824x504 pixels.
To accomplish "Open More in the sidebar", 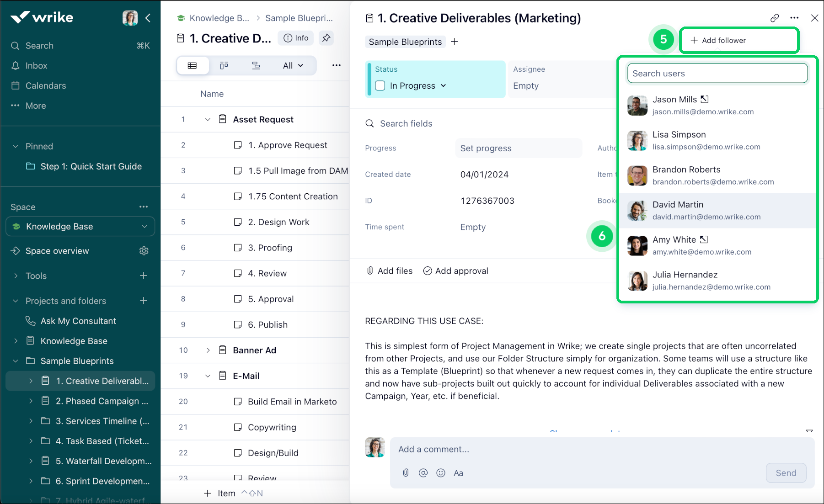I will tap(36, 106).
